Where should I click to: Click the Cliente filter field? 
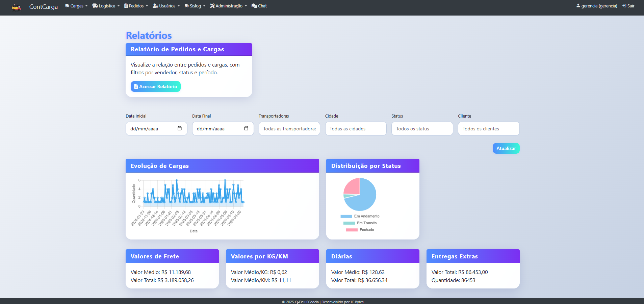pyautogui.click(x=488, y=129)
